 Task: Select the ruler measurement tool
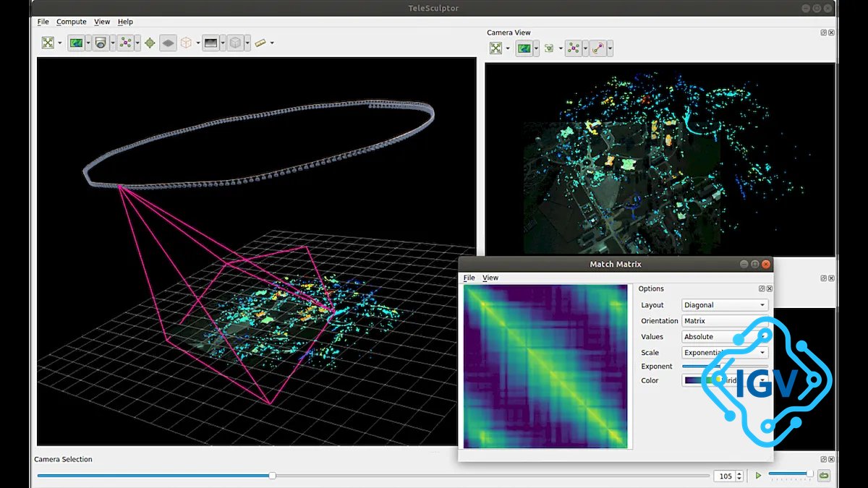click(x=260, y=43)
